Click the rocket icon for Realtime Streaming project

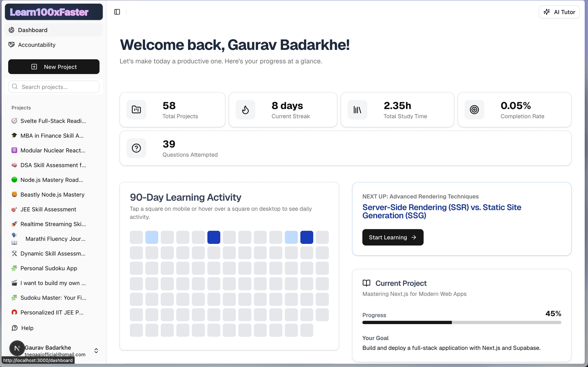pyautogui.click(x=14, y=224)
